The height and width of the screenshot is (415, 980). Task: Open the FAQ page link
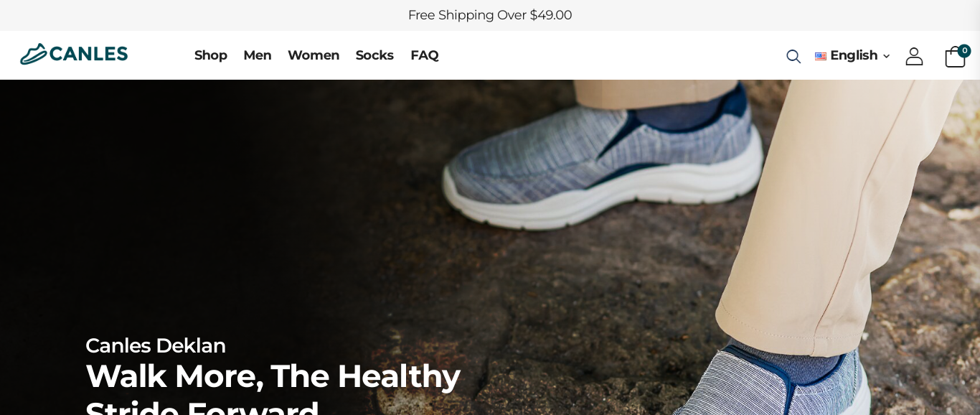425,55
